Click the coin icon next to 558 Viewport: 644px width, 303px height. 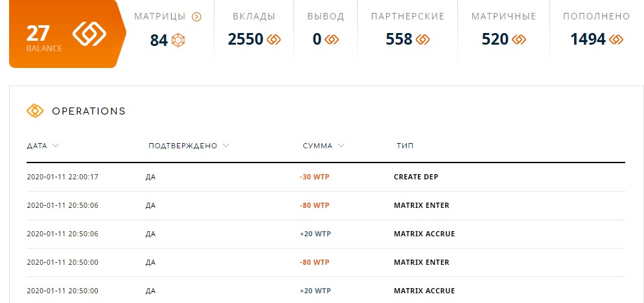coord(422,39)
